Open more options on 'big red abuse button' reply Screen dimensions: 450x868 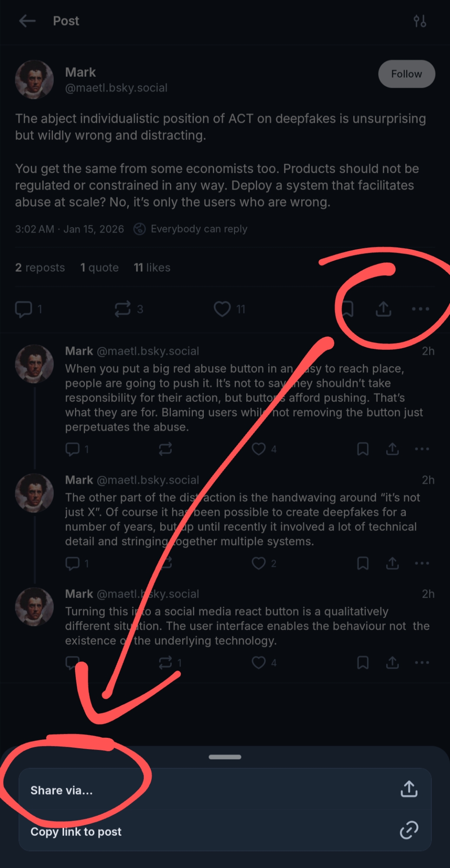click(421, 449)
